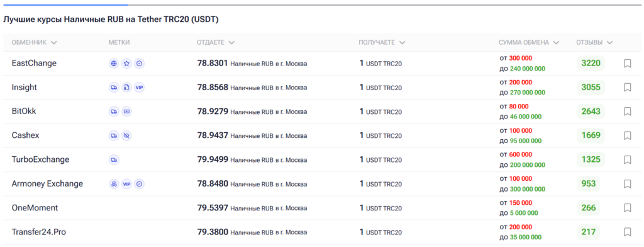644x247 pixels.
Task: Click the checkmark badge for Armoney Exchange
Action: pyautogui.click(x=139, y=184)
